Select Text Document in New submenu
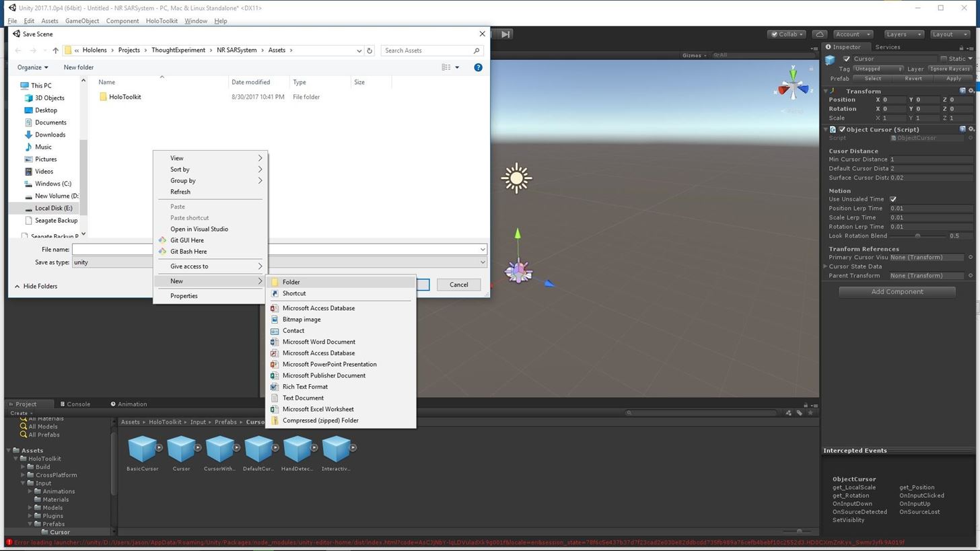The height and width of the screenshot is (551, 980). 303,398
